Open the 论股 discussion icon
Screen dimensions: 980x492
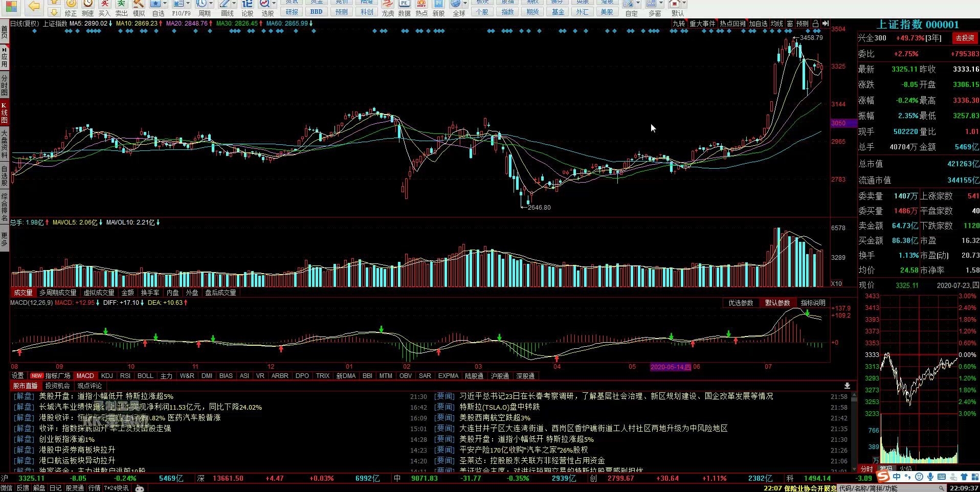247,8
